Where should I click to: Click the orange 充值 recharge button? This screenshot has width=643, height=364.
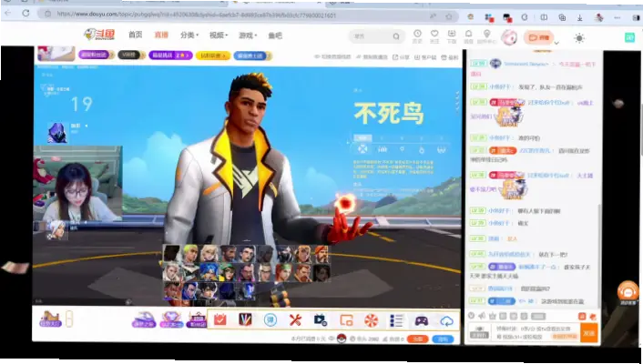418,339
